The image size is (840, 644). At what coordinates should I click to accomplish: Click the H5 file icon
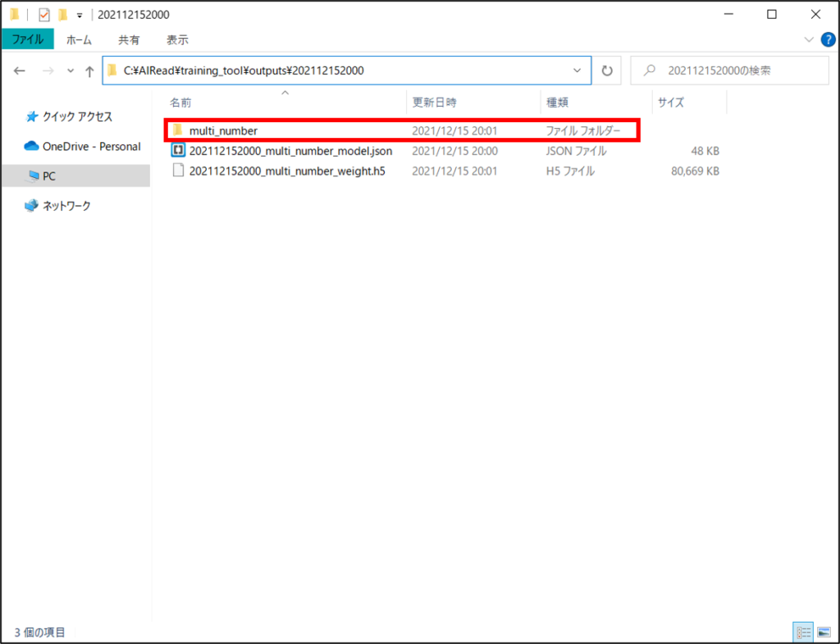(x=178, y=171)
